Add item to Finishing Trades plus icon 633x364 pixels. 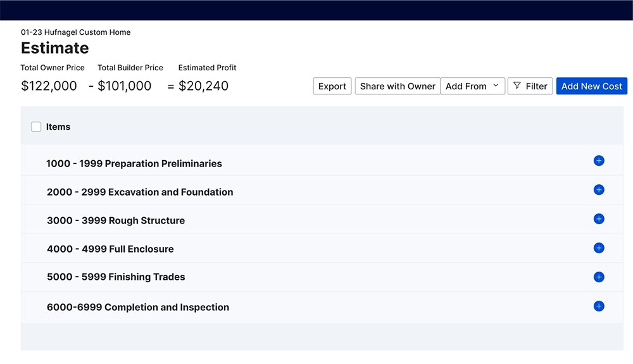pos(599,277)
